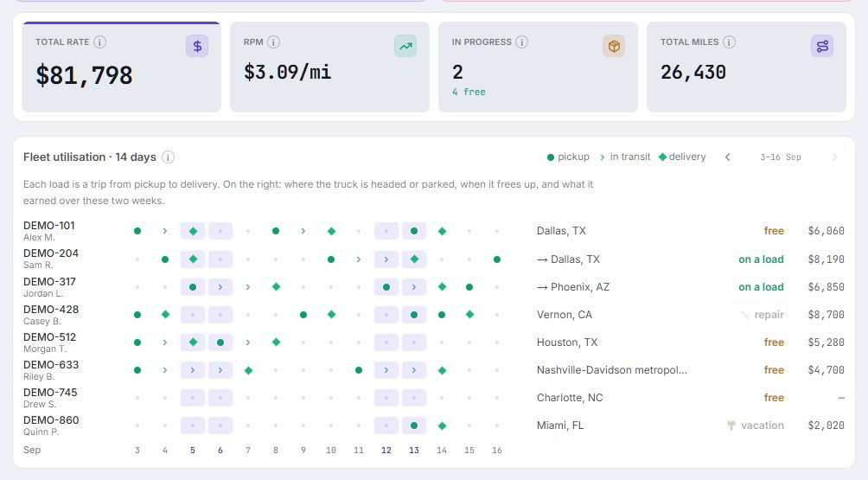Click DEMO-204 delivery diamond on Sep 13
This screenshot has height=480, width=868.
click(414, 259)
